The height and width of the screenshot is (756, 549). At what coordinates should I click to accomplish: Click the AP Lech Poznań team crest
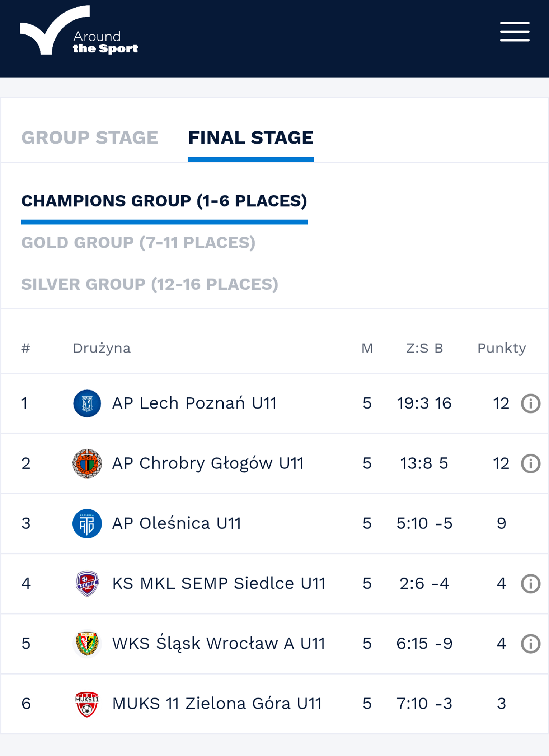point(87,403)
